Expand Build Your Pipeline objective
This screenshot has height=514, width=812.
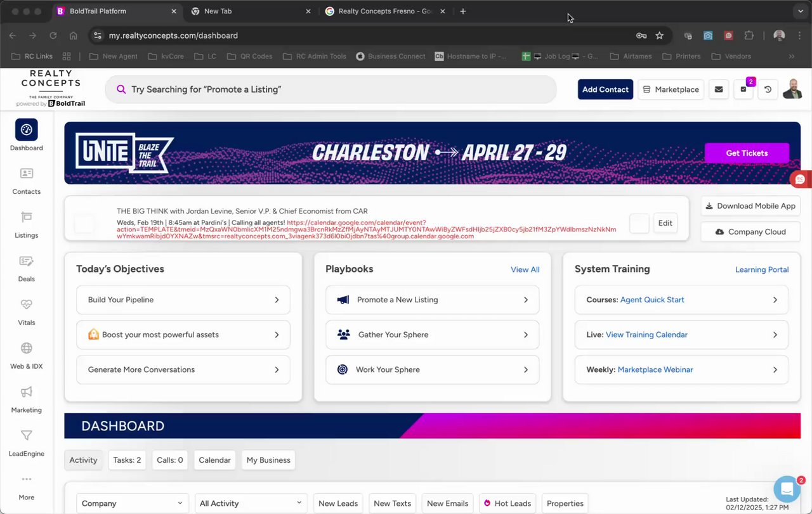pos(183,300)
